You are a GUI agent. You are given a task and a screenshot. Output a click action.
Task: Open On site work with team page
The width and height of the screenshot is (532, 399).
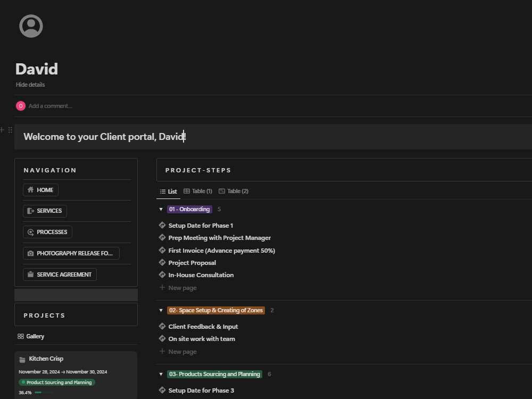pos(202,339)
